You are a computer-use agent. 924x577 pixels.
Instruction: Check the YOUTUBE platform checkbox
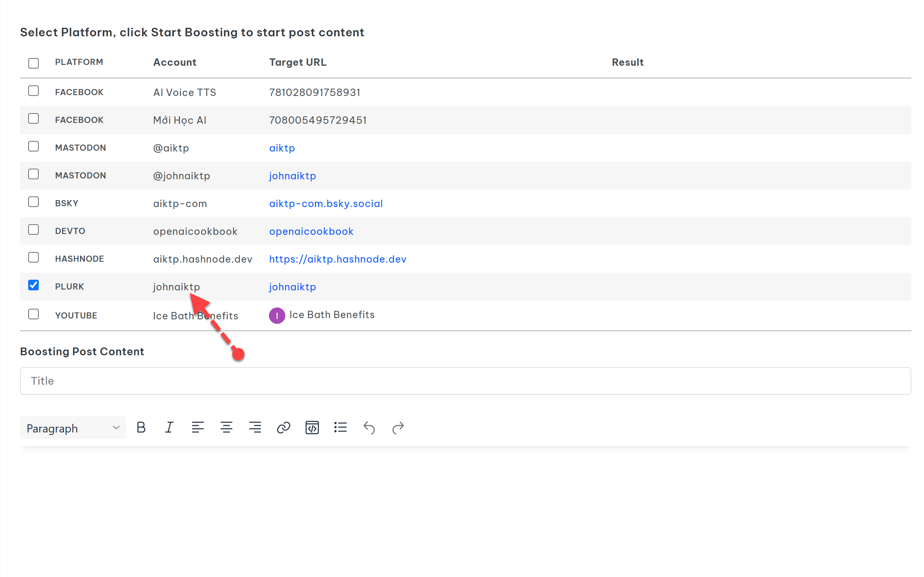(x=33, y=314)
